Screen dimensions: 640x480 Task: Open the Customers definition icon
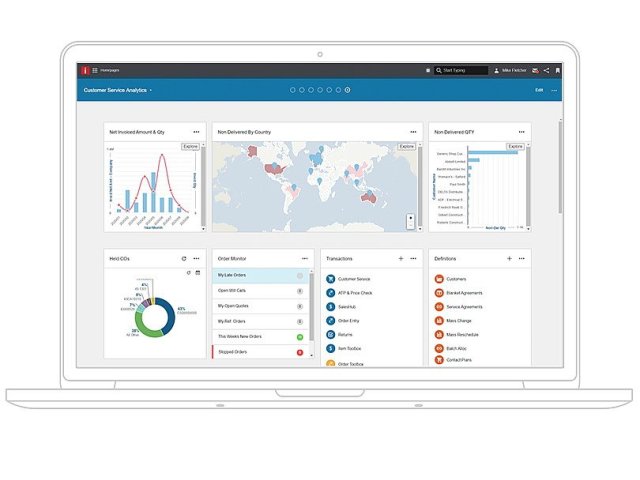coord(439,279)
